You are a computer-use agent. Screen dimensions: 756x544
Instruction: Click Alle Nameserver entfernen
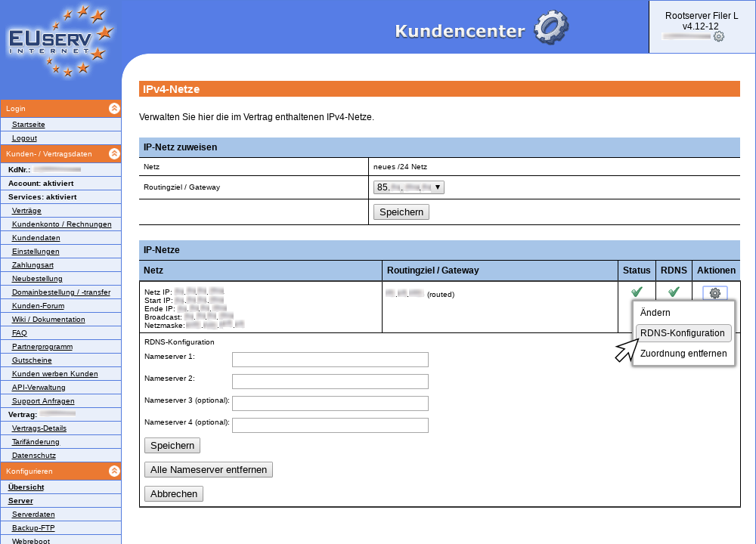tap(209, 470)
